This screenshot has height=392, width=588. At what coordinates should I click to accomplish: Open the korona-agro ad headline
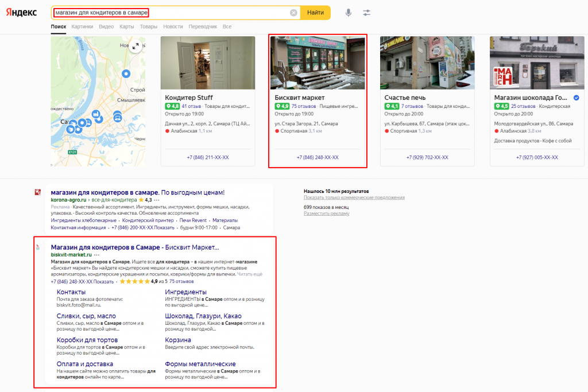[138, 193]
